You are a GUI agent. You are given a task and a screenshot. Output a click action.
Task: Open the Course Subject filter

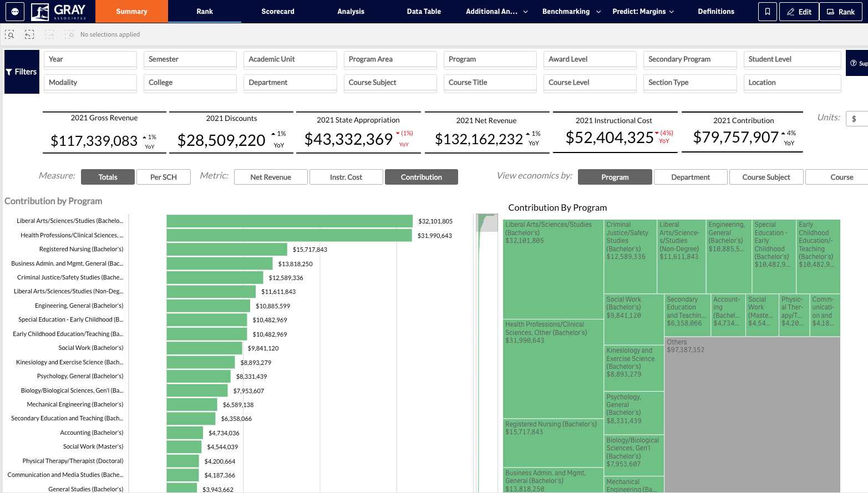click(390, 83)
